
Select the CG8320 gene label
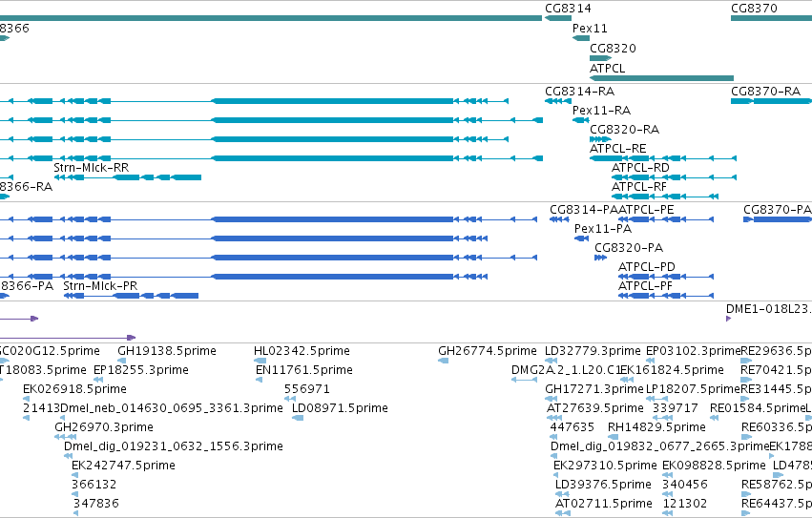pos(613,48)
